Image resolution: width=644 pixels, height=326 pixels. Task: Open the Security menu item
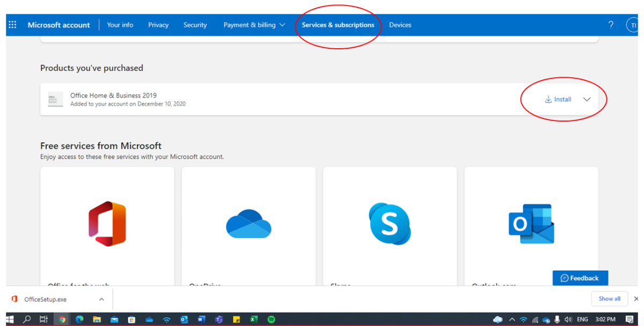point(195,25)
